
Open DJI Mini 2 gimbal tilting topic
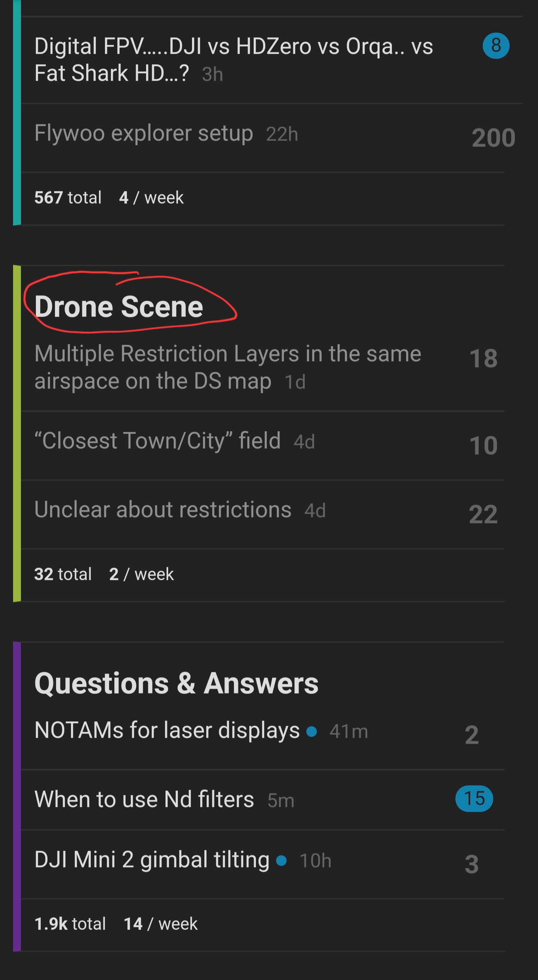pyautogui.click(x=152, y=860)
